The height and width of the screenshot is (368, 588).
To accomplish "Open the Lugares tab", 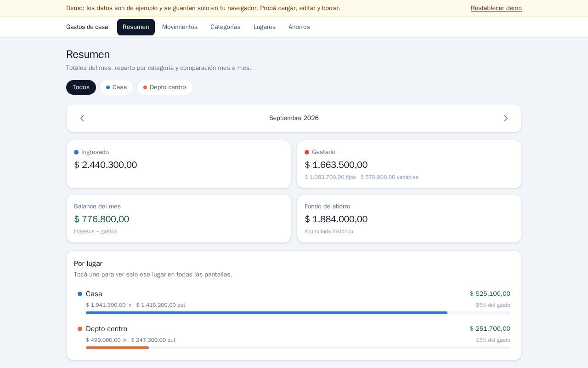I will click(x=265, y=27).
